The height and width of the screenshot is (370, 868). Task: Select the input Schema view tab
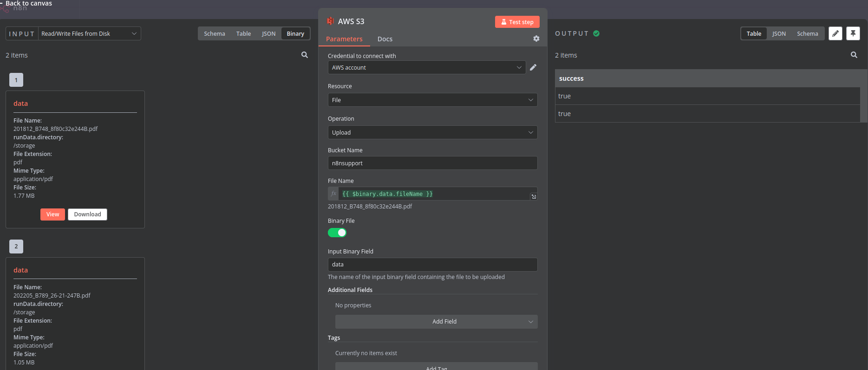pos(214,33)
